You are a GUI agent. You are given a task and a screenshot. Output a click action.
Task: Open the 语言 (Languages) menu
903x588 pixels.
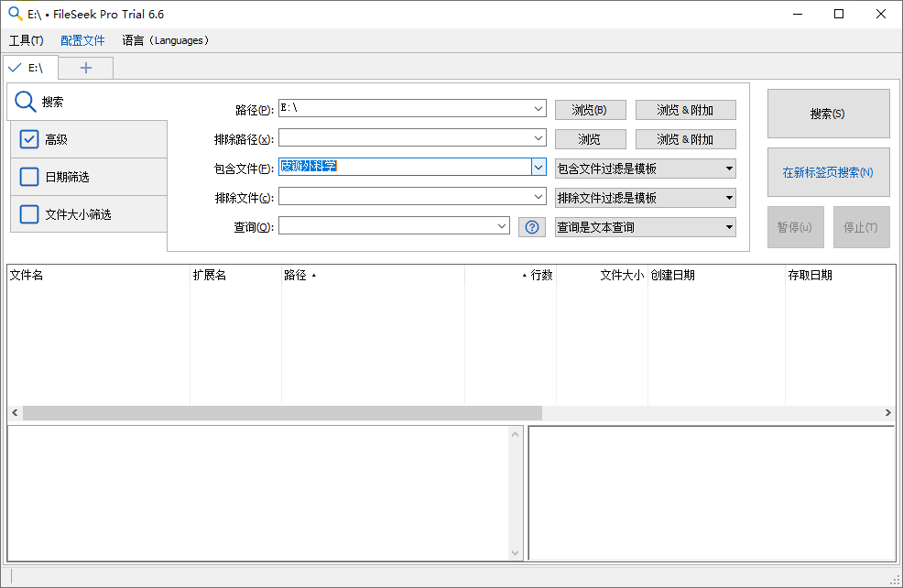pos(165,40)
